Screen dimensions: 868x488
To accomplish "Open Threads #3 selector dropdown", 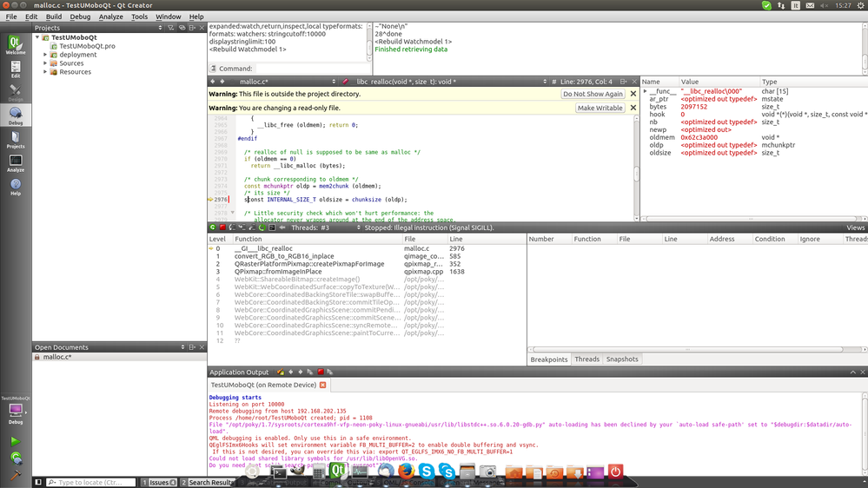I will click(x=326, y=228).
